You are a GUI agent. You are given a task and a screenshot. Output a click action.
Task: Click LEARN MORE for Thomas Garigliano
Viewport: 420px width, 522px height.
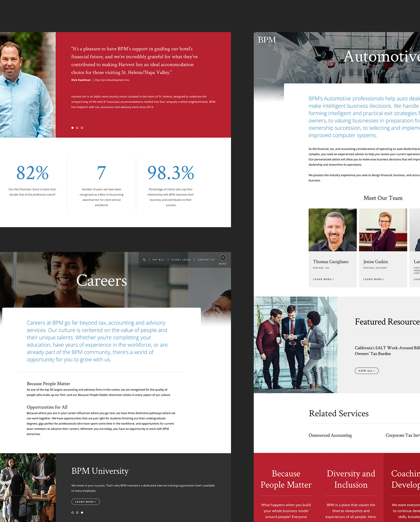coord(323,279)
